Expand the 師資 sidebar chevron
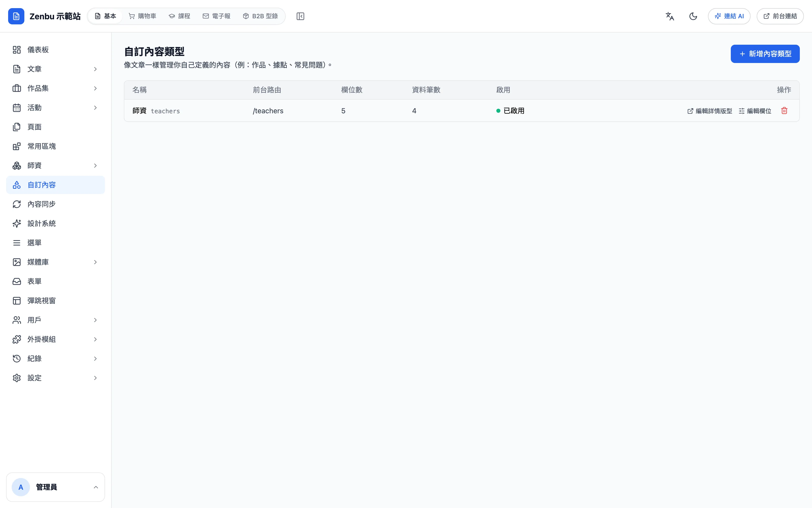The height and width of the screenshot is (508, 812). pos(95,166)
